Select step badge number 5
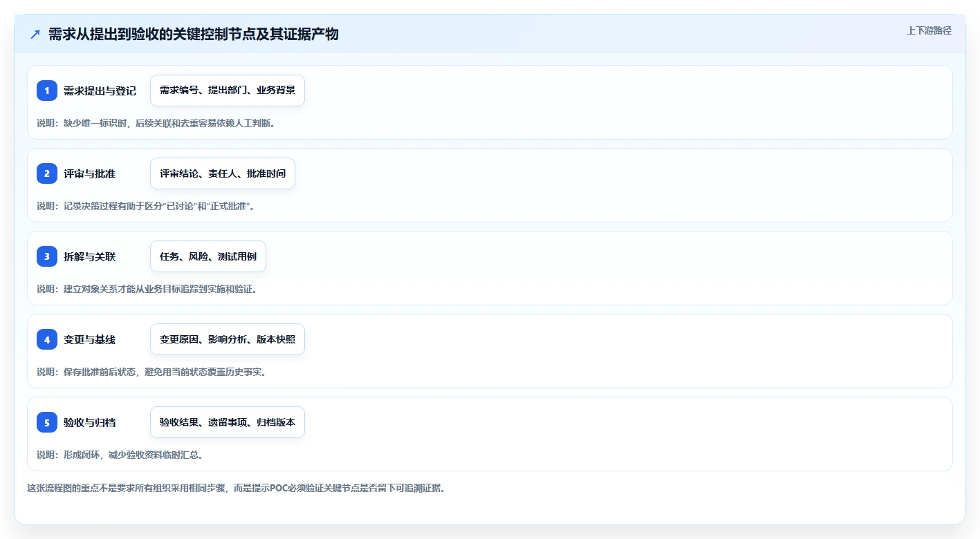The height and width of the screenshot is (539, 980). click(x=47, y=422)
